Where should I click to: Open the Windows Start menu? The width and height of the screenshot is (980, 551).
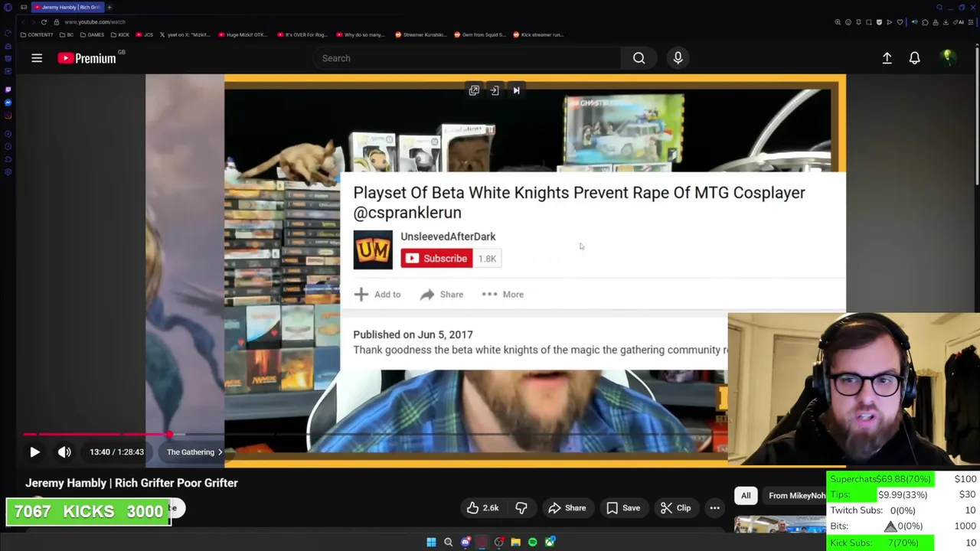point(431,543)
